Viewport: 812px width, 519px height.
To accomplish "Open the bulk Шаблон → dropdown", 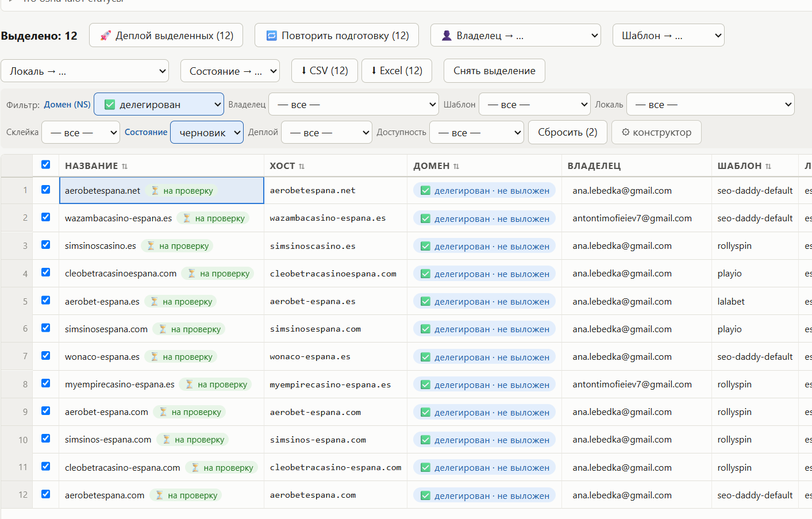I will click(668, 36).
